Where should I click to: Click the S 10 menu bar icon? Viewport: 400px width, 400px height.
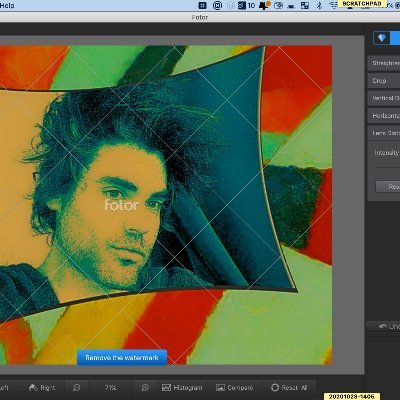point(246,5)
